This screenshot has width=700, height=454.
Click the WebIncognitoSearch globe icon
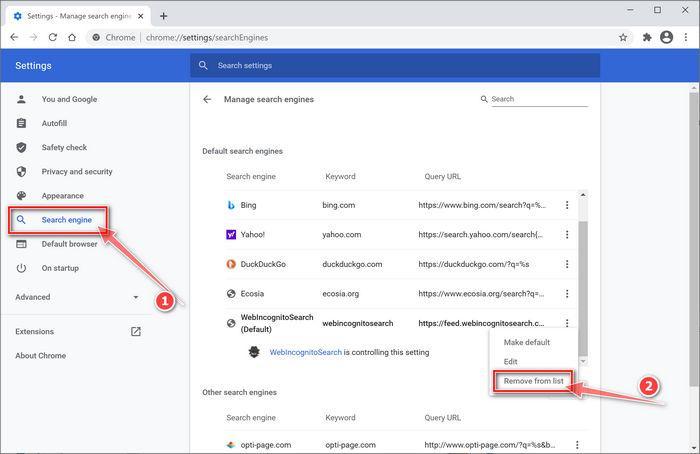[231, 323]
